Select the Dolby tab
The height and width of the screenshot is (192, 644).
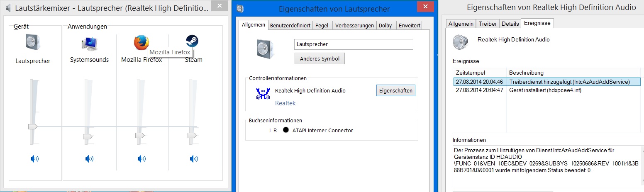[x=385, y=25]
